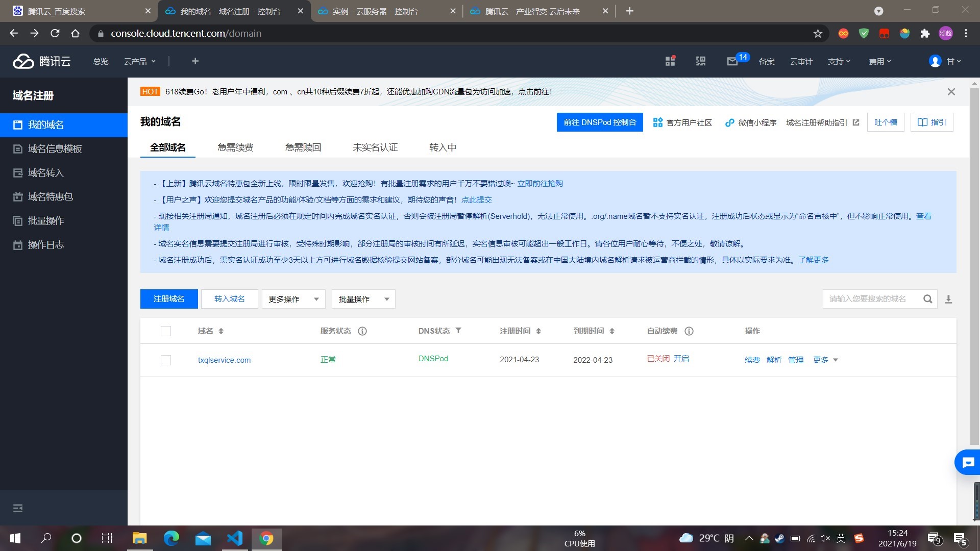Viewport: 980px width, 551px height.
Task: Open Microsoft Edge from taskbar
Action: tap(171, 538)
